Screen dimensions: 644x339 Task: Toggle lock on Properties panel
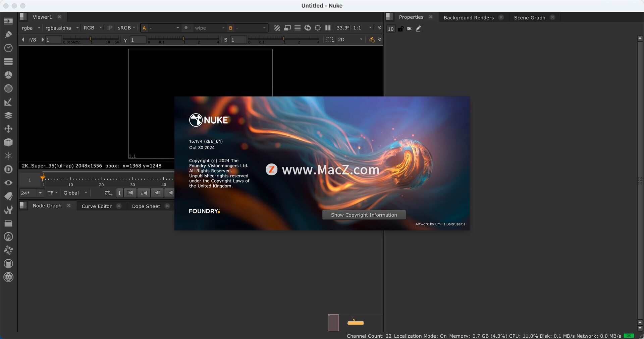click(400, 29)
